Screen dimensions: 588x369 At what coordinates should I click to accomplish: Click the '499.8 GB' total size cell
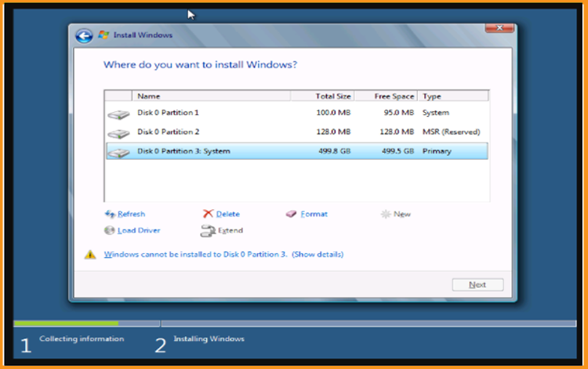(x=335, y=151)
